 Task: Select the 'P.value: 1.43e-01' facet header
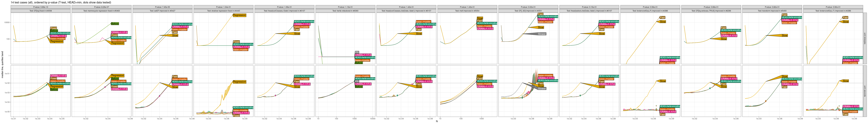[467, 7]
